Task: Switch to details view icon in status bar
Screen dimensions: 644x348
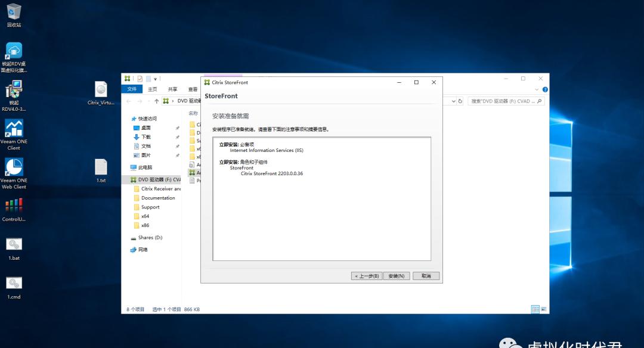Action: [x=535, y=309]
